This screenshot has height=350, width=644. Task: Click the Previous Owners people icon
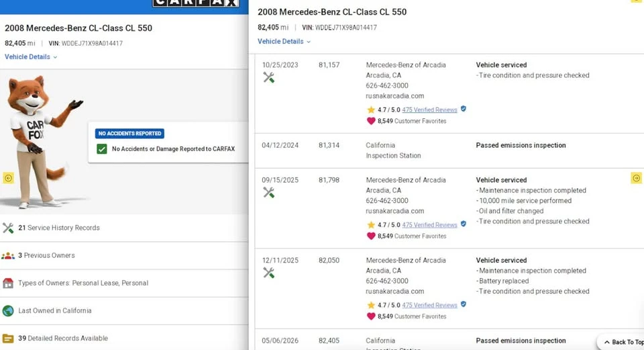click(x=8, y=256)
